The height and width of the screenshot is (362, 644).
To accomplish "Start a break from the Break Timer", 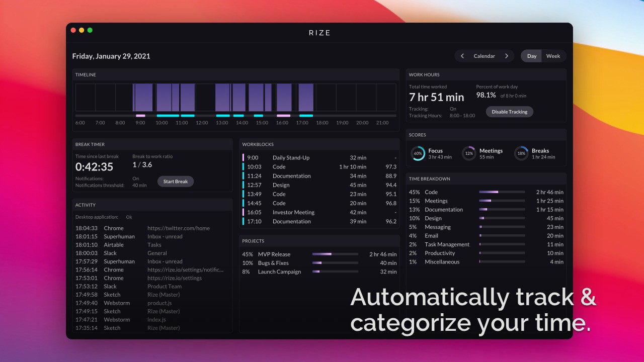I will point(175,182).
